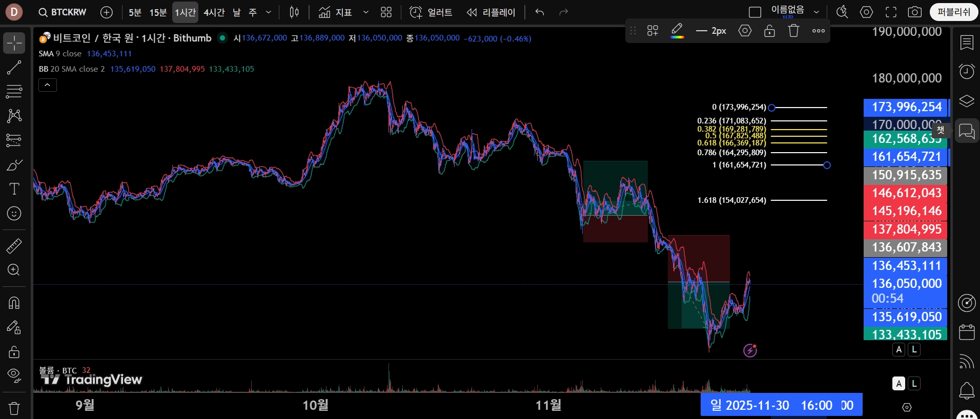Open drawing templates in the floating toolbar
Image resolution: width=980 pixels, height=419 pixels.
tap(652, 31)
